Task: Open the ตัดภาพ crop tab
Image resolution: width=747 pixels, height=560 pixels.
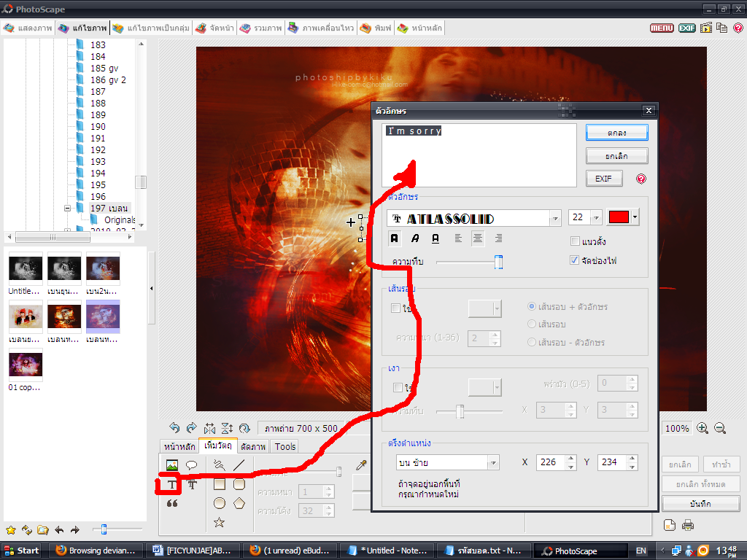Action: pos(253,447)
